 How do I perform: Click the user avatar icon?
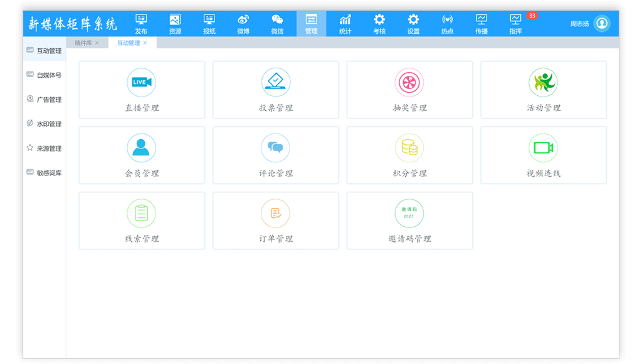pyautogui.click(x=603, y=23)
